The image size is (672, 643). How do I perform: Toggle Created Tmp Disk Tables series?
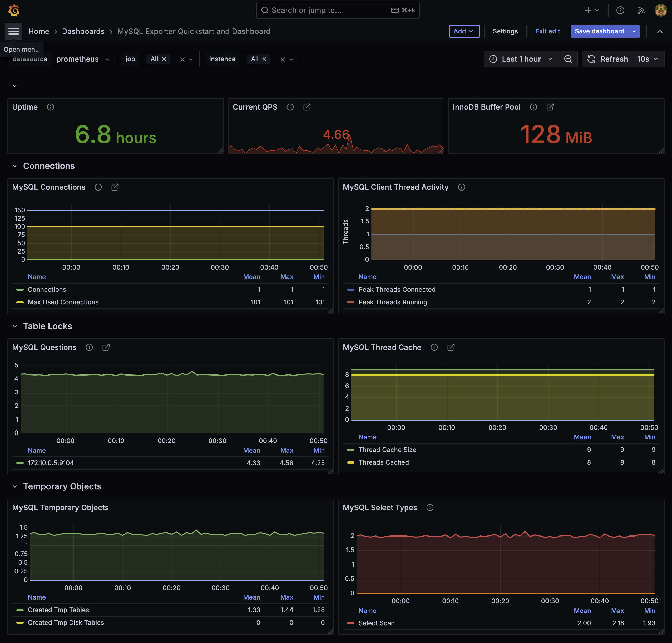pyautogui.click(x=66, y=623)
